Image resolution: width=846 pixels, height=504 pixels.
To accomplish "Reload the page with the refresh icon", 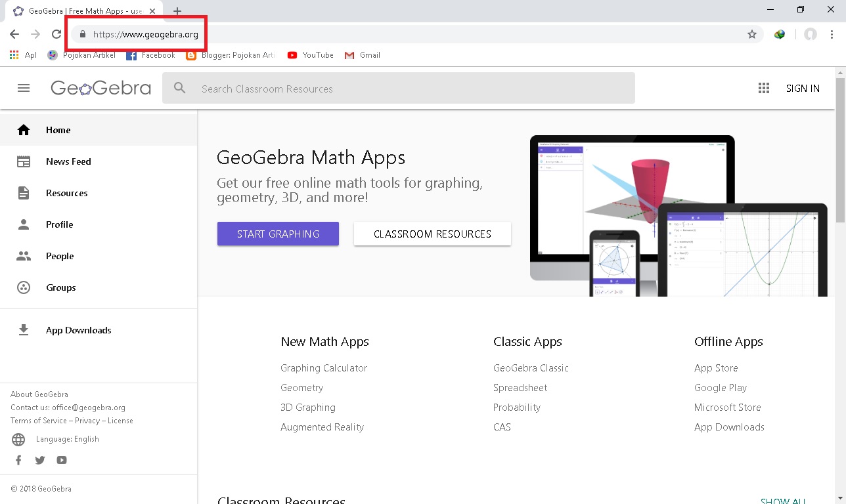I will click(56, 34).
